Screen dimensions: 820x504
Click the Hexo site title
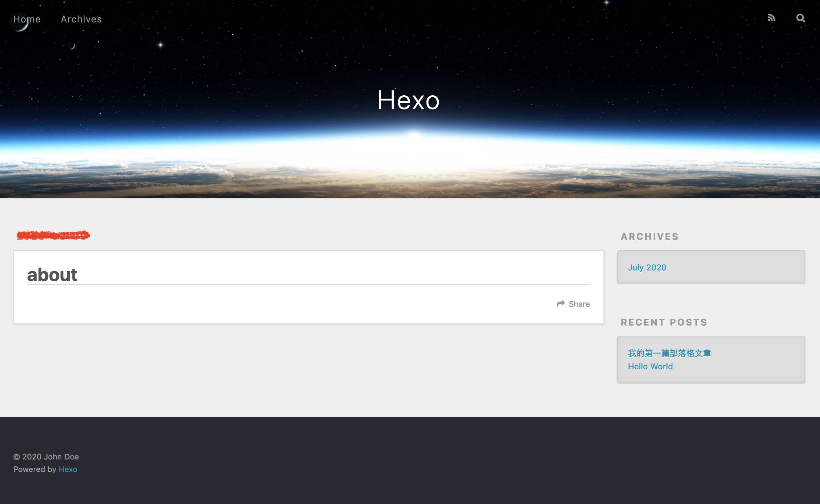(x=408, y=100)
